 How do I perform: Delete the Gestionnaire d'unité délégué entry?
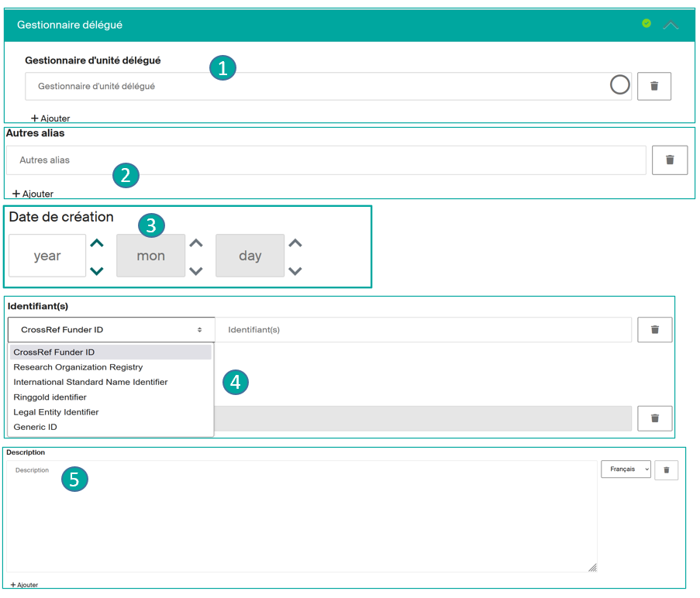(653, 86)
